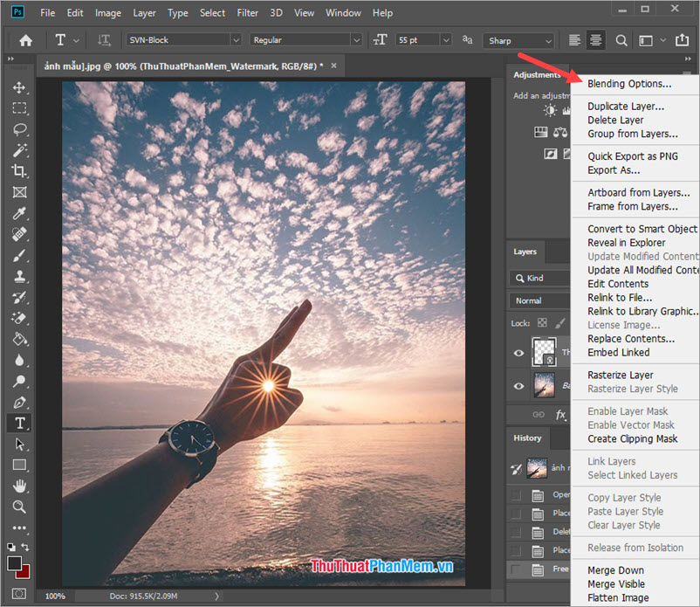The height and width of the screenshot is (607, 700).
Task: Select the Zoom tool in the toolbar
Action: pos(19,506)
